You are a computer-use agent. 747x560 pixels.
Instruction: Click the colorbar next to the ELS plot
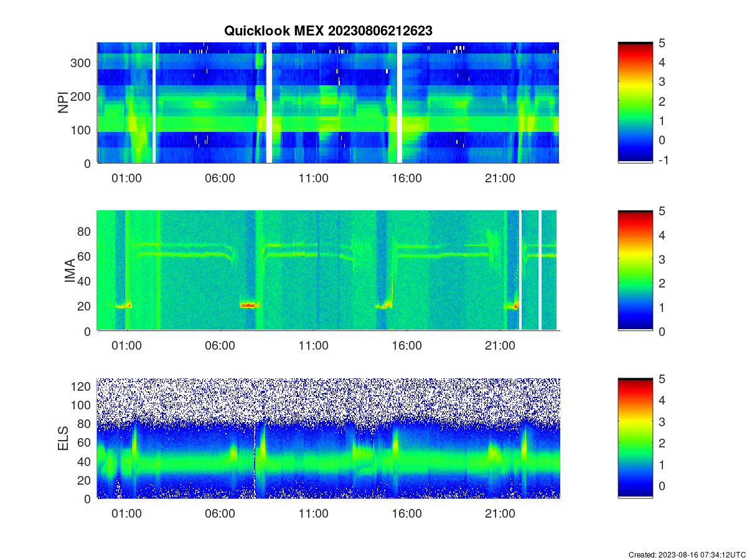[x=635, y=439]
